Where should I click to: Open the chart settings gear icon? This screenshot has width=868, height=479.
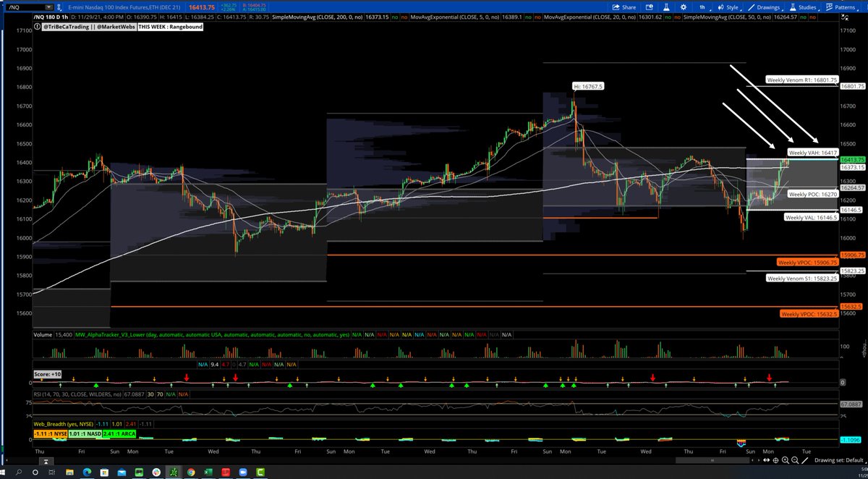coord(683,7)
